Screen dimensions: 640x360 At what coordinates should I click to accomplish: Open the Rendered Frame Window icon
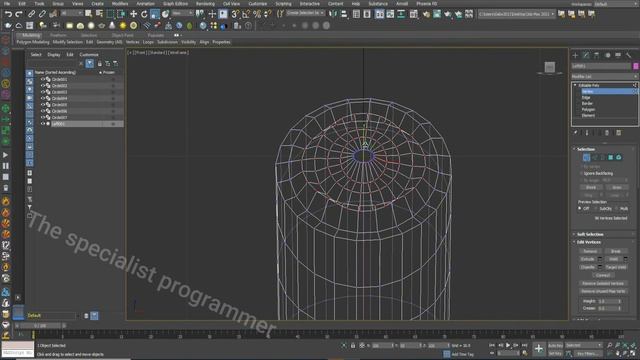(x=437, y=14)
